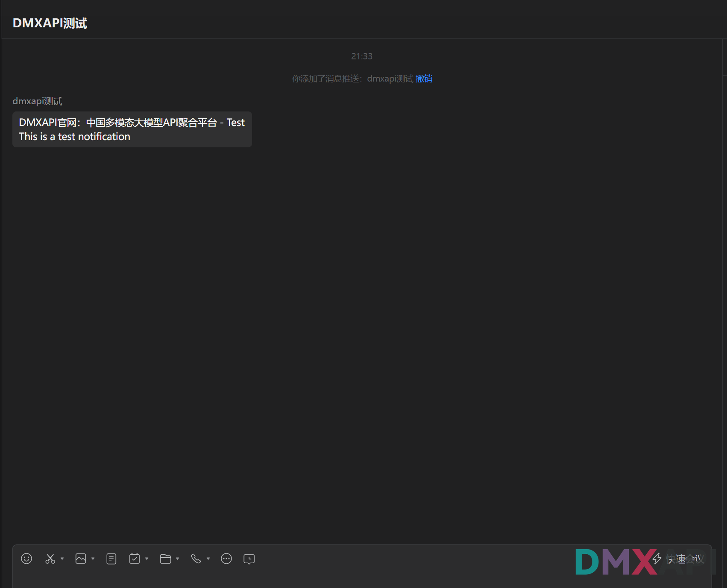Open the schedule task icon
The image size is (727, 588).
tap(135, 559)
